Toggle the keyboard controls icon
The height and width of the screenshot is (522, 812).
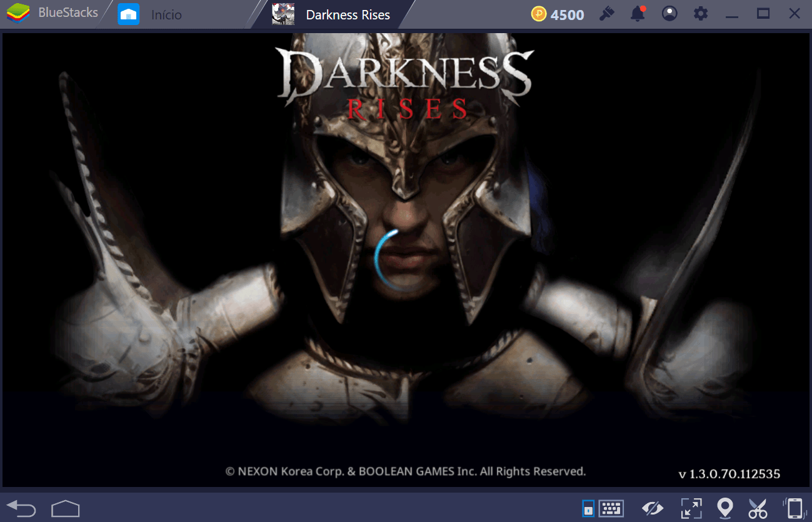click(611, 508)
